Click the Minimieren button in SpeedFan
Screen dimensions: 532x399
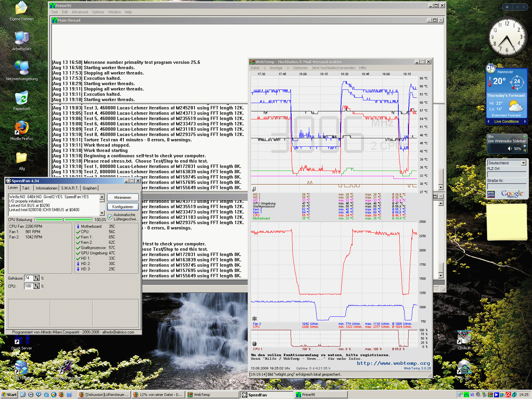[x=123, y=198]
